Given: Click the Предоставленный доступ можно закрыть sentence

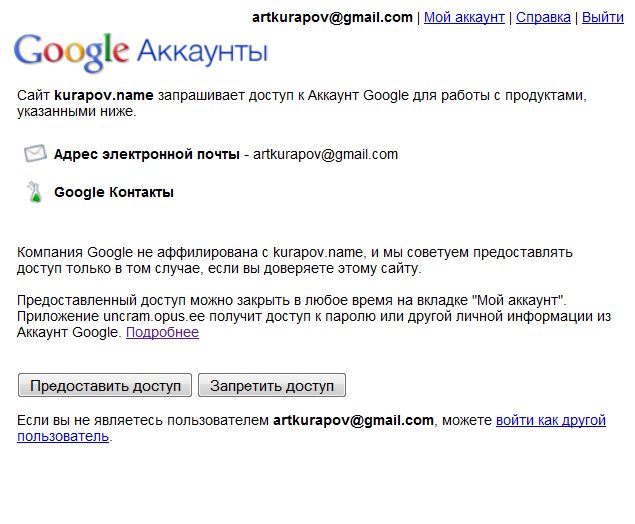Looking at the screenshot, I should tap(290, 300).
